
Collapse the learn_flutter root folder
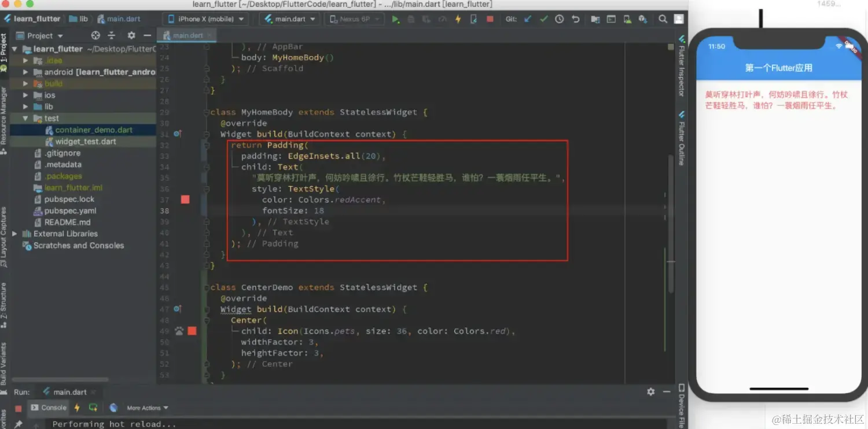15,49
